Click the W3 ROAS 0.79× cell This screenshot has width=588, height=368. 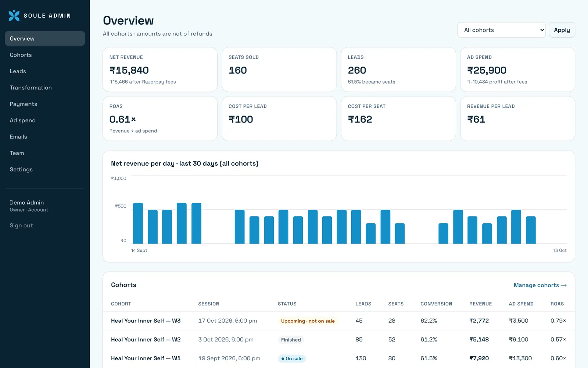tap(558, 321)
